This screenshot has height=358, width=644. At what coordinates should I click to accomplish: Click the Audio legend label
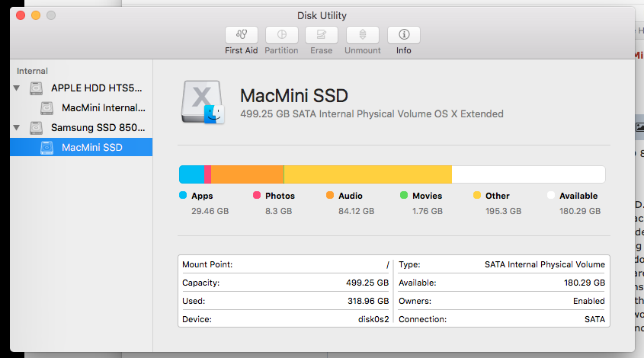coord(351,196)
